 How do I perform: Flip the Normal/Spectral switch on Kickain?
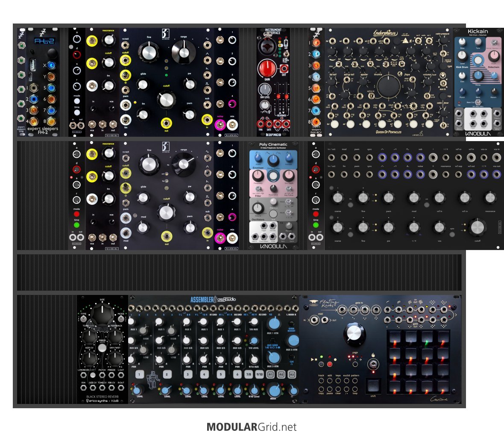click(494, 43)
